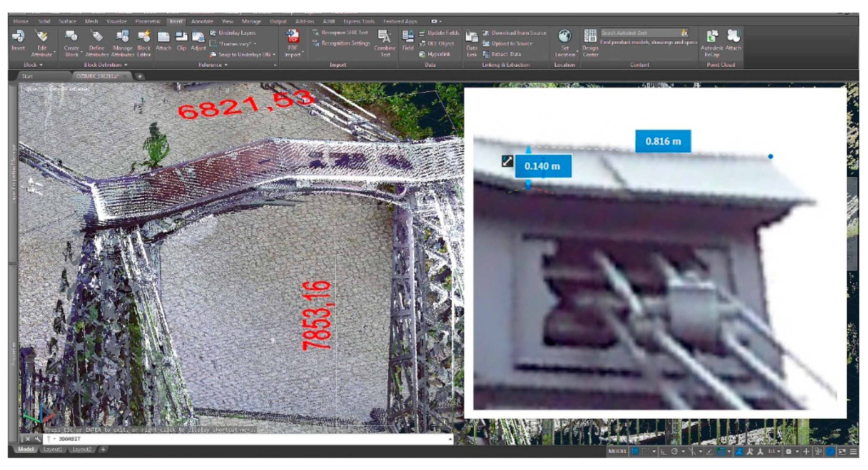Toggle polar tracking in status bar
868x470 pixels.
(x=674, y=451)
